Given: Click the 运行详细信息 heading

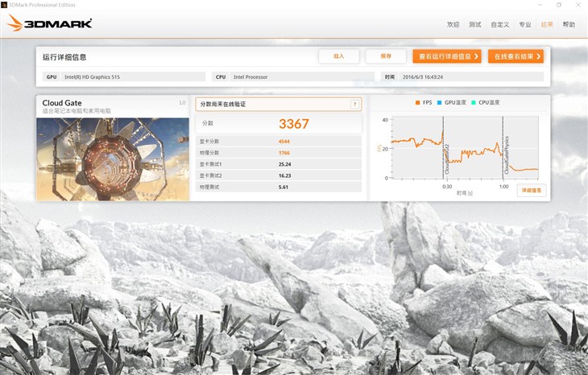Looking at the screenshot, I should tap(64, 57).
